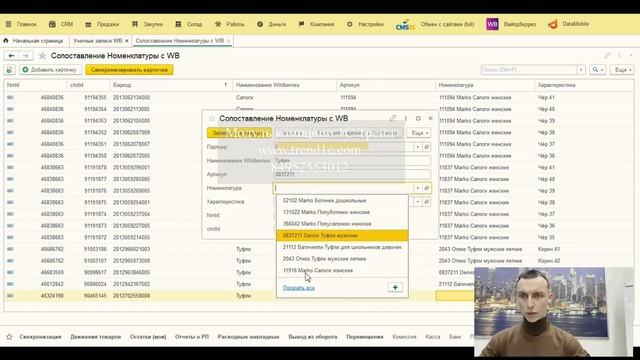Focus the main search field
The image size is (640, 360).
[x=529, y=70]
